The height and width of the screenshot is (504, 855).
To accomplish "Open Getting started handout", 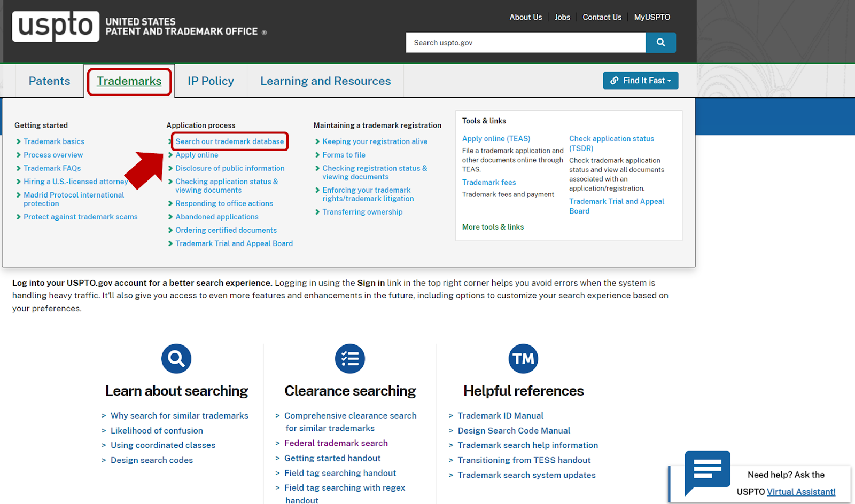I will pyautogui.click(x=332, y=458).
